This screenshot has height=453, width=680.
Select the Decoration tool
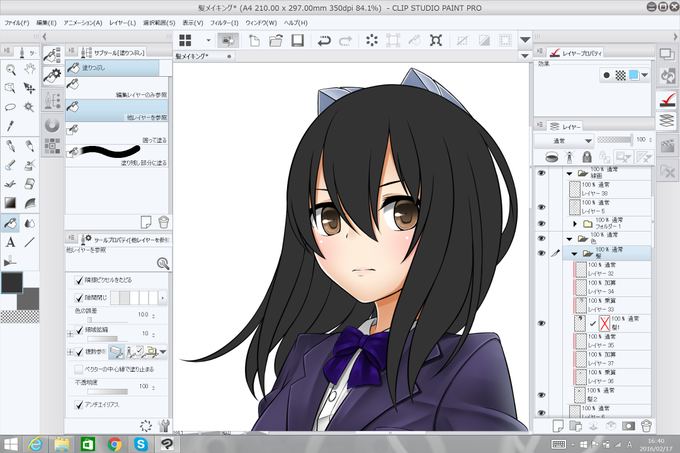coord(10,184)
